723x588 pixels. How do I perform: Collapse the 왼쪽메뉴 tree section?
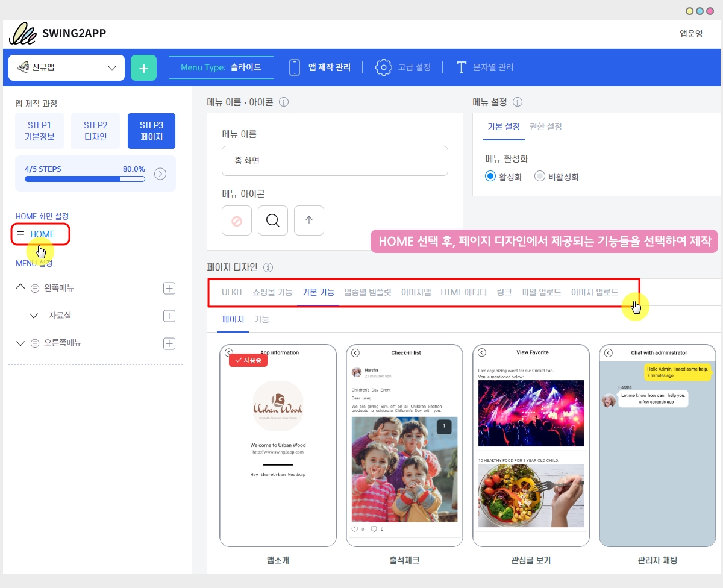click(x=20, y=288)
